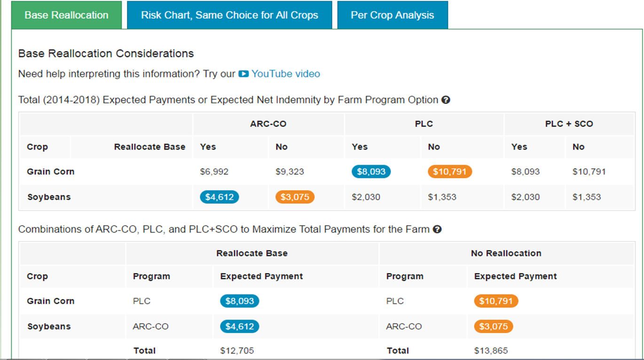Click blue $4,612 badge under Reallocate Base Expected Payment
Image resolution: width=644 pixels, height=360 pixels.
240,327
